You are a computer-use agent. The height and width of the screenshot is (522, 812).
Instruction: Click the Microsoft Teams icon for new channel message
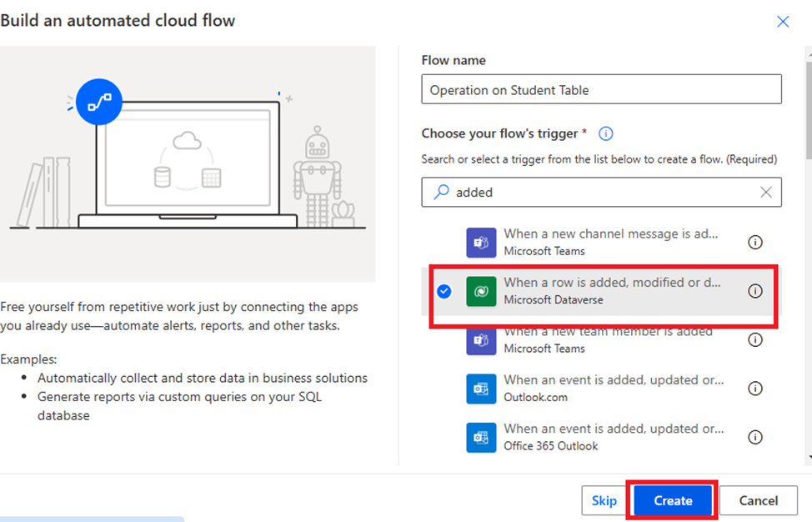click(481, 243)
